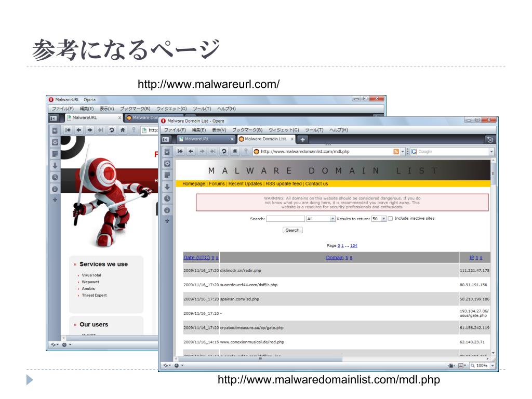Reload the page in the MalwareURL background window

(112, 130)
